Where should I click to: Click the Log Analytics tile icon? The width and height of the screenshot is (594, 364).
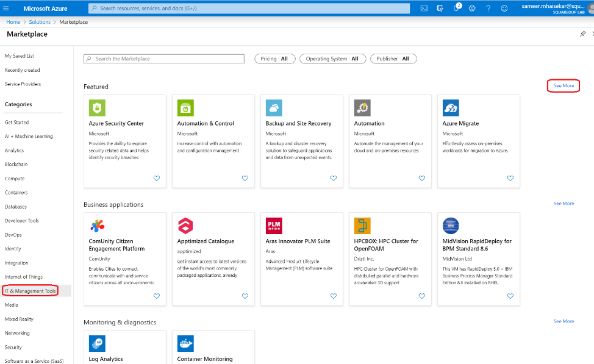97,343
